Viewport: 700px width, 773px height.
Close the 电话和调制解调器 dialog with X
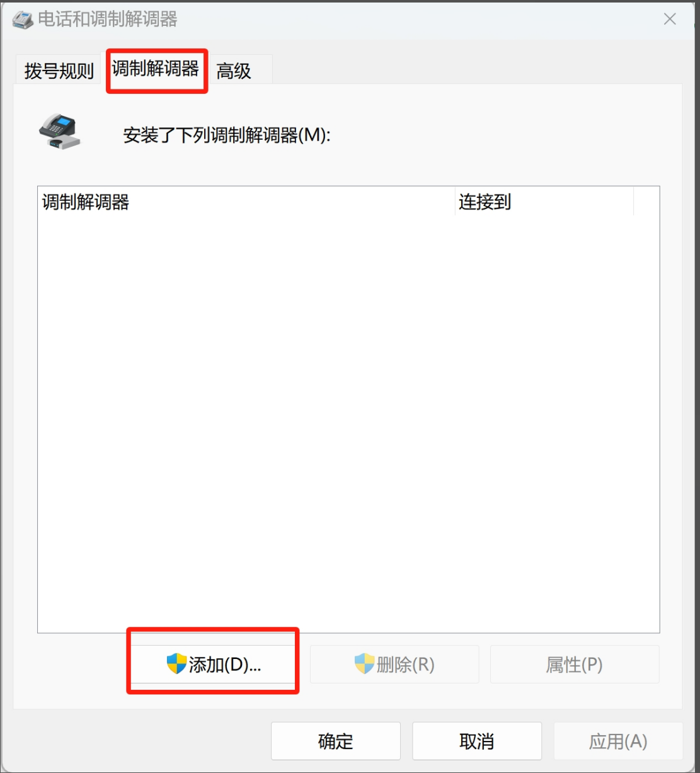[x=670, y=19]
